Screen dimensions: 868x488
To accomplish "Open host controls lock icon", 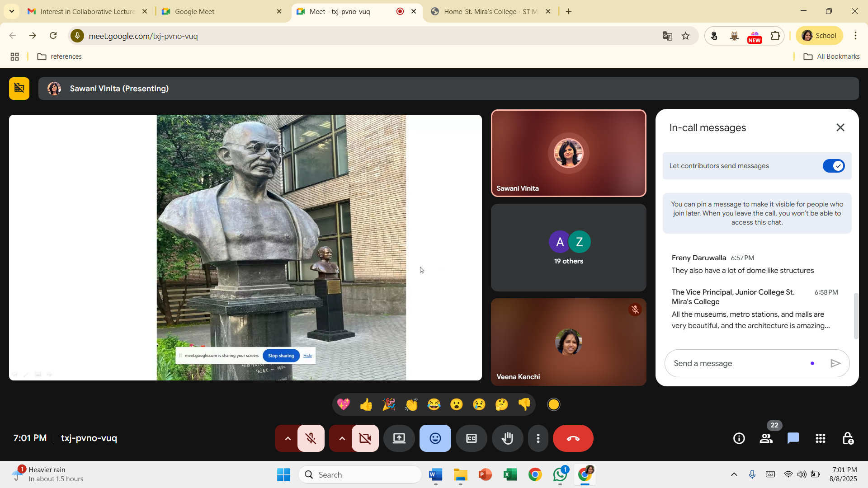I will click(x=848, y=438).
